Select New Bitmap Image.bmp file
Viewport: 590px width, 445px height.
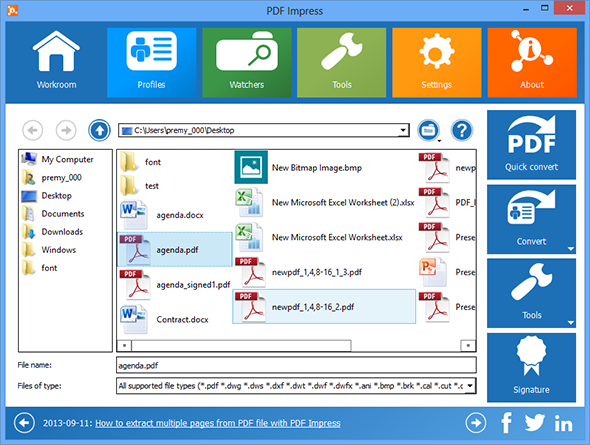[298, 167]
